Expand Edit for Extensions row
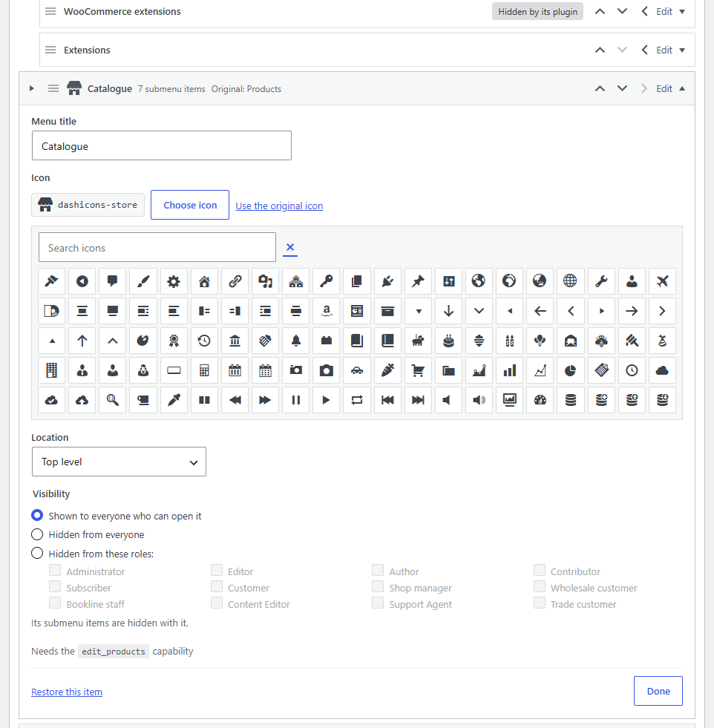Viewport: 714px width, 728px height. [670, 50]
